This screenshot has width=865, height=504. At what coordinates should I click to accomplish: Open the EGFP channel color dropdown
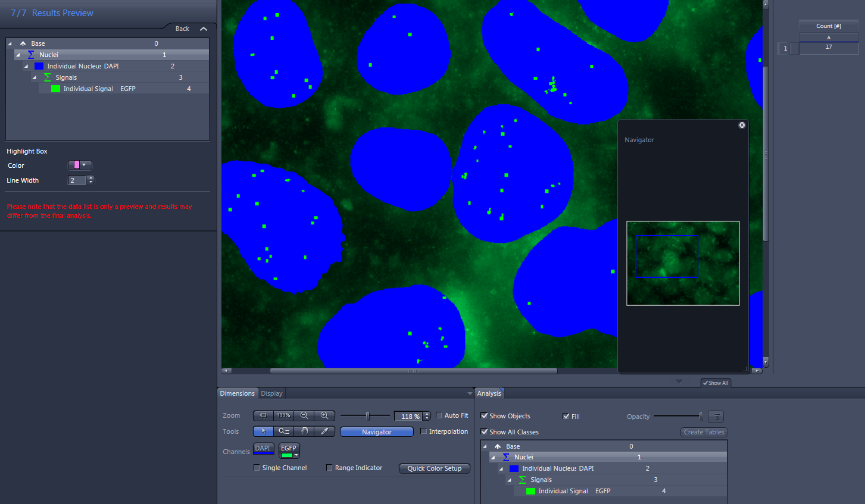pos(296,455)
